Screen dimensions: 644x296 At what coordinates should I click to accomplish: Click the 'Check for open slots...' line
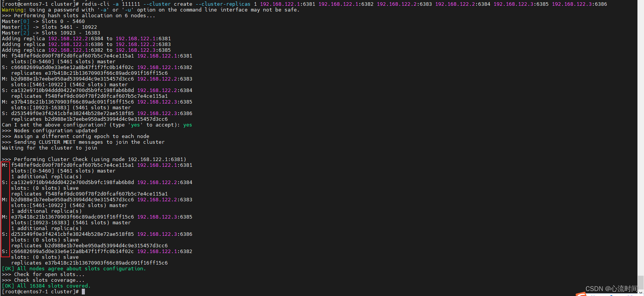click(x=43, y=274)
